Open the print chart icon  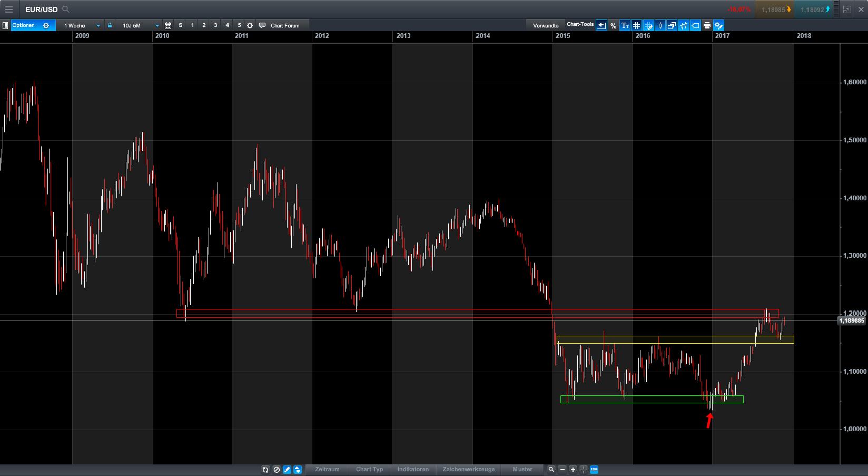tap(706, 25)
